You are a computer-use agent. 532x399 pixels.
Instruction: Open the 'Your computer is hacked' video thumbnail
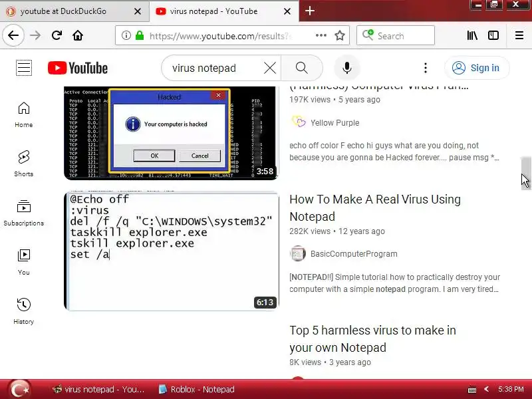[x=171, y=132]
